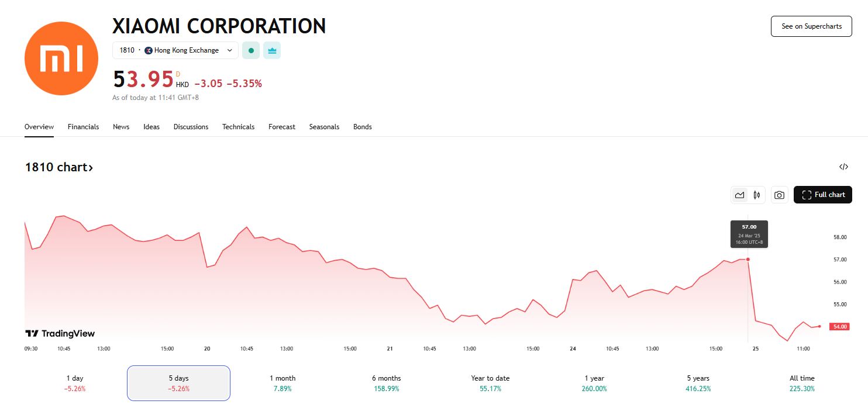Click See on Supercharts button
The height and width of the screenshot is (404, 868).
[811, 26]
